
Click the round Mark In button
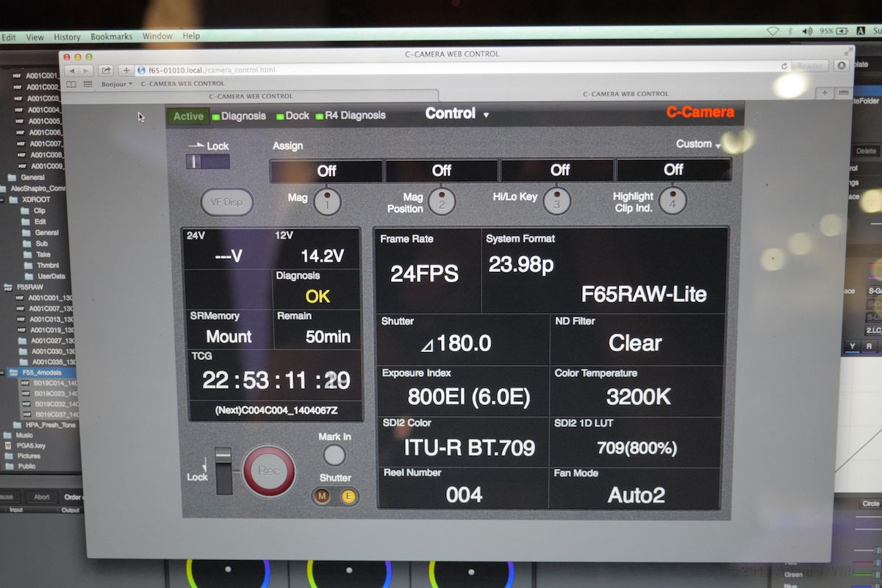tap(334, 456)
